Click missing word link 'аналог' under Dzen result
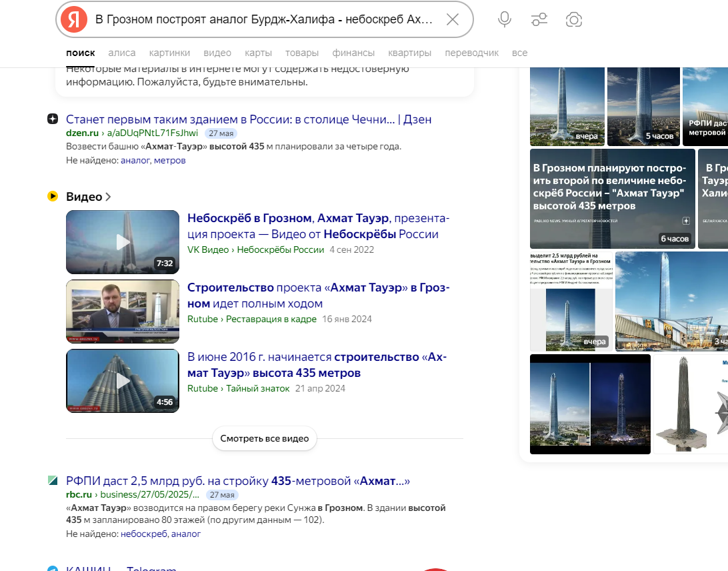The width and height of the screenshot is (728, 571). (135, 160)
